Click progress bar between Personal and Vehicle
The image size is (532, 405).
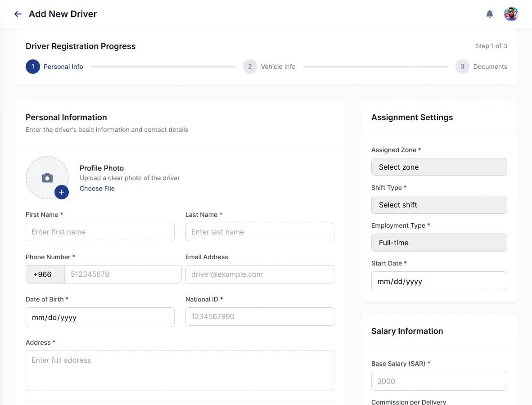[x=163, y=67]
